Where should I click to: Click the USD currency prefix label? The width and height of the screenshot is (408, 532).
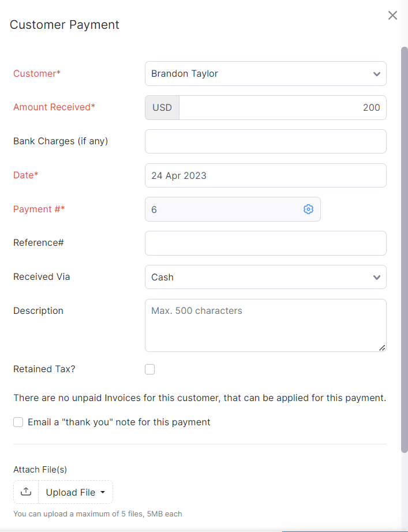coord(162,107)
